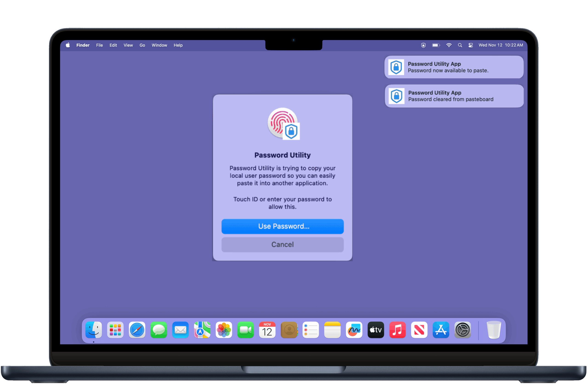
Task: Launch Safari from the dock
Action: point(137,330)
